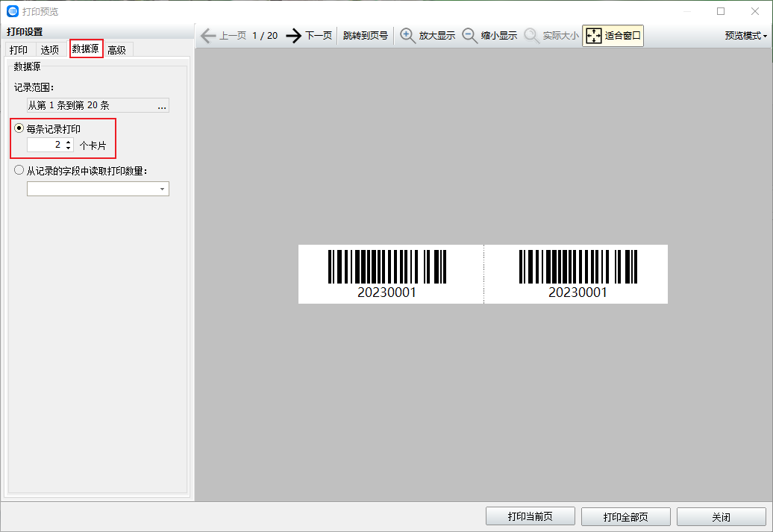Click the zoom in magnifier icon
773x532 pixels.
pyautogui.click(x=407, y=36)
